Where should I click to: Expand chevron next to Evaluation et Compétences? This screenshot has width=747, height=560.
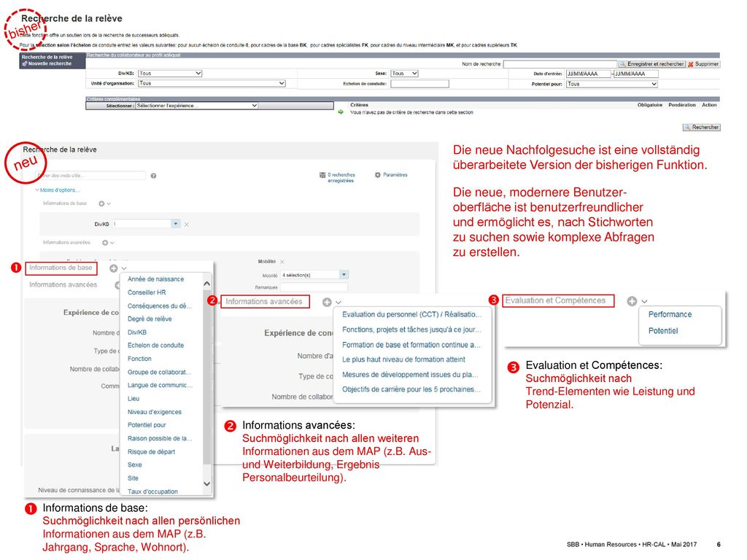tap(644, 302)
